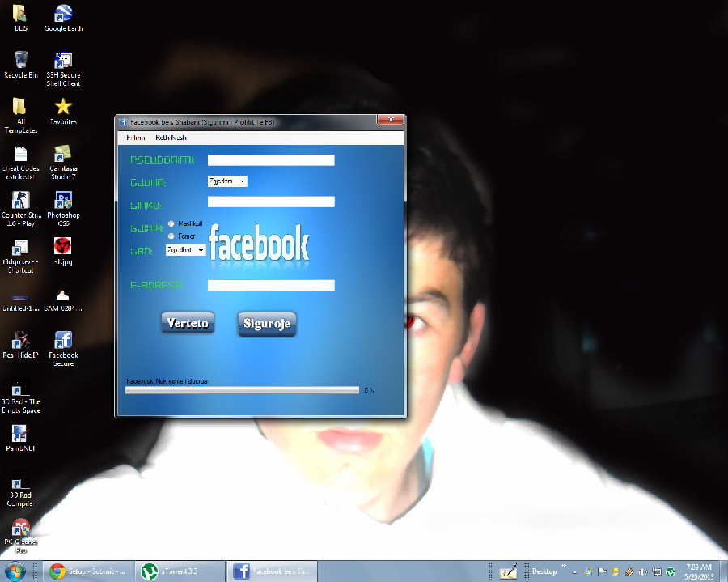Open the uTorrent tray icon

pyautogui.click(x=671, y=571)
